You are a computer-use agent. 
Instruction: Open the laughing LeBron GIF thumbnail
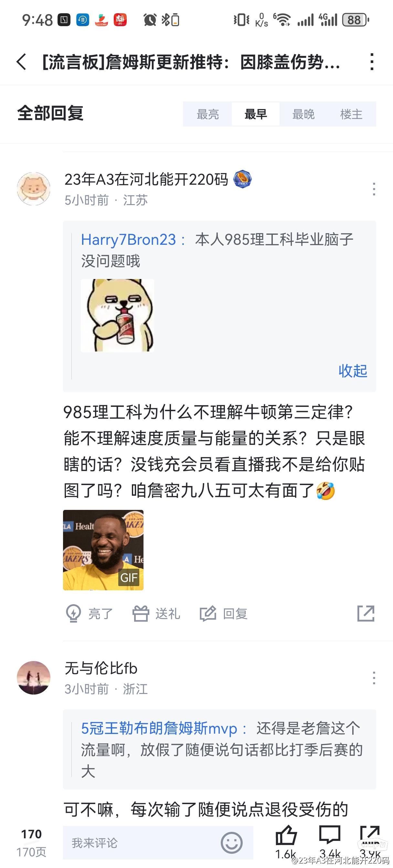tap(103, 550)
